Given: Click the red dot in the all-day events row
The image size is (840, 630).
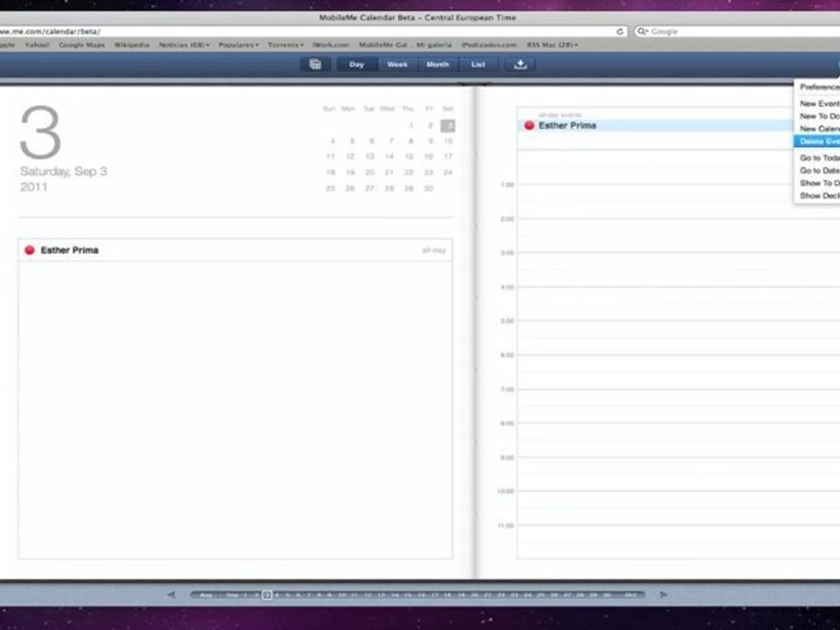Looking at the screenshot, I should pyautogui.click(x=529, y=125).
